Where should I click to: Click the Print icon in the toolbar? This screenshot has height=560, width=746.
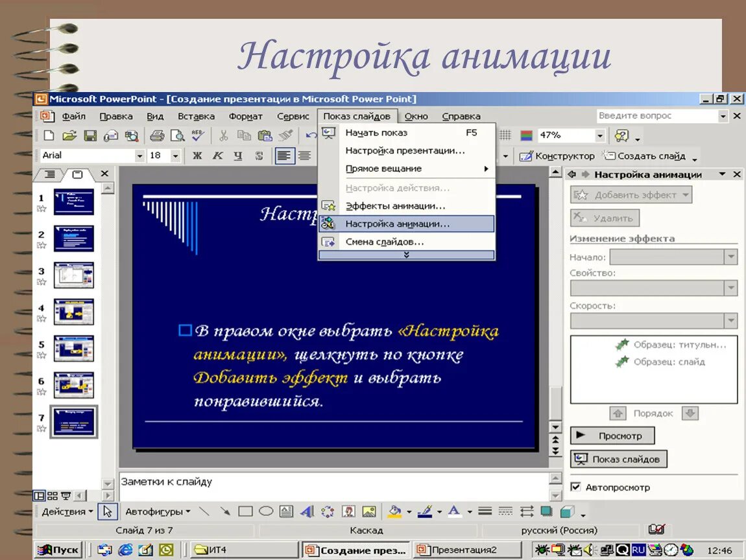coord(157,135)
